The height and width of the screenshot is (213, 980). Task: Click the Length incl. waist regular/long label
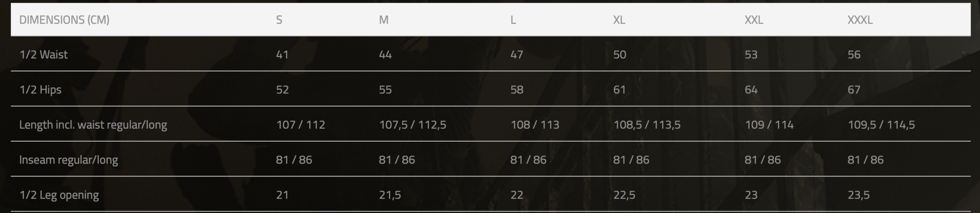[x=93, y=125]
